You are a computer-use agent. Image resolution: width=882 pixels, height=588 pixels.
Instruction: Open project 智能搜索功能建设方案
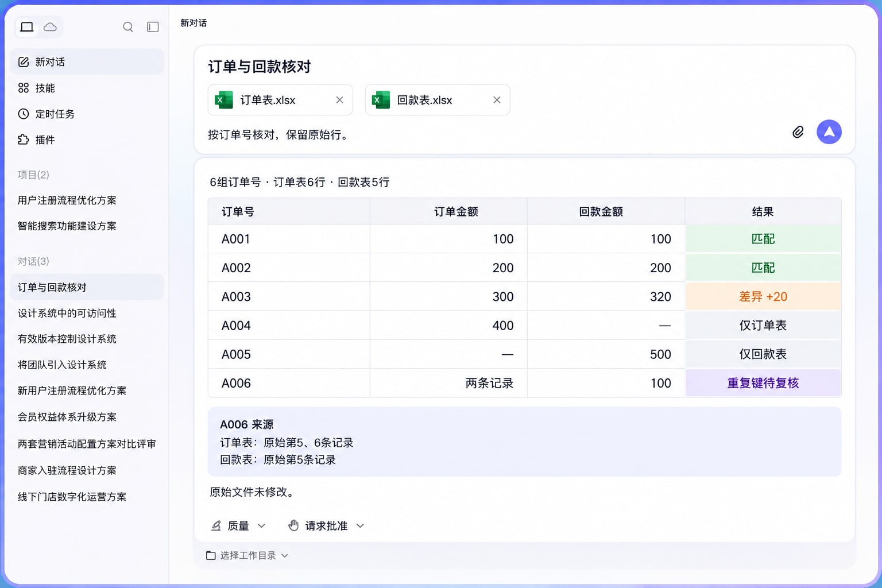click(x=67, y=226)
